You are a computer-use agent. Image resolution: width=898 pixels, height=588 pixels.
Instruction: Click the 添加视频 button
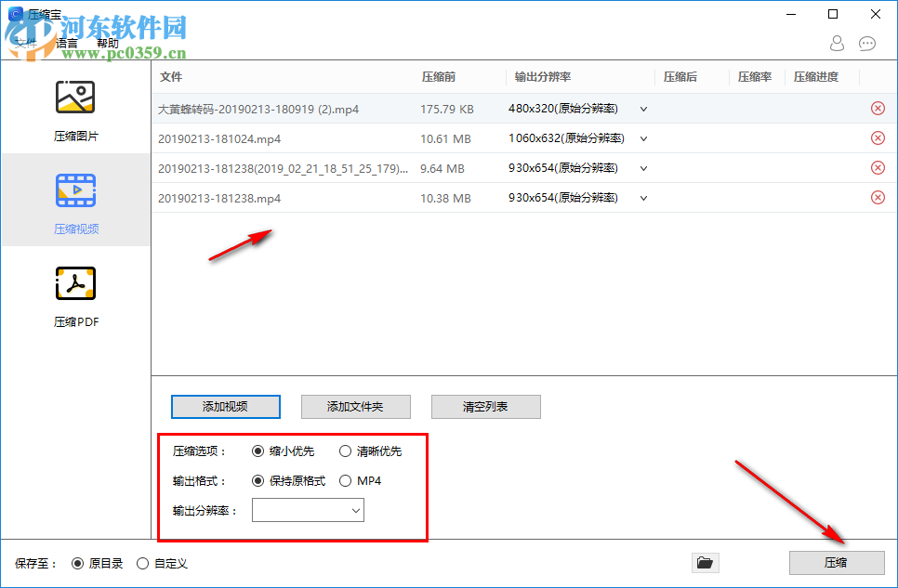tap(225, 406)
